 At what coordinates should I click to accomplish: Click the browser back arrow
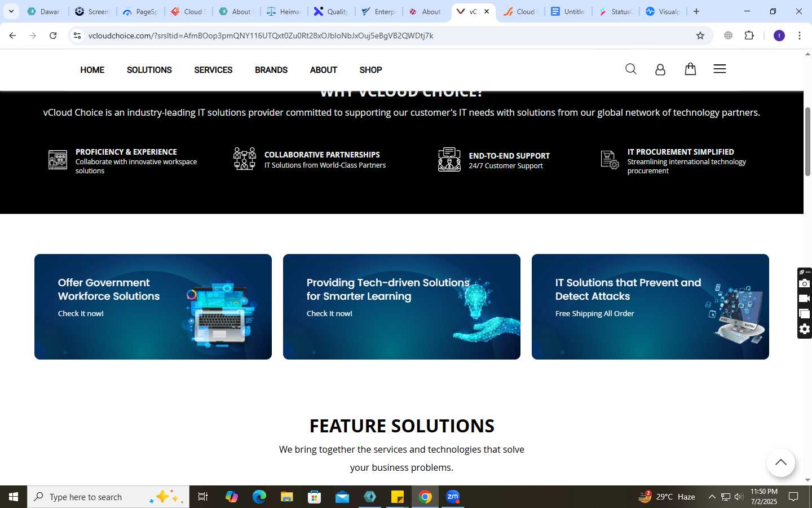[x=12, y=36]
